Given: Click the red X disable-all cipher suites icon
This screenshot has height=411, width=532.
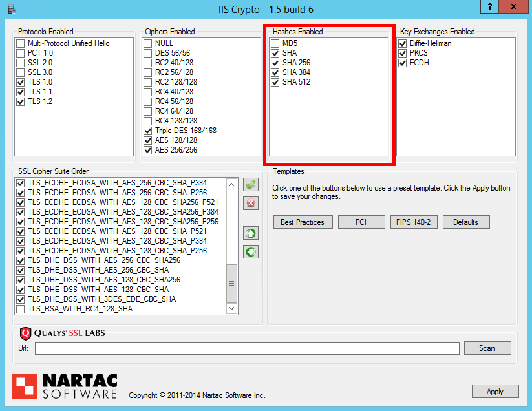Looking at the screenshot, I should (x=251, y=203).
